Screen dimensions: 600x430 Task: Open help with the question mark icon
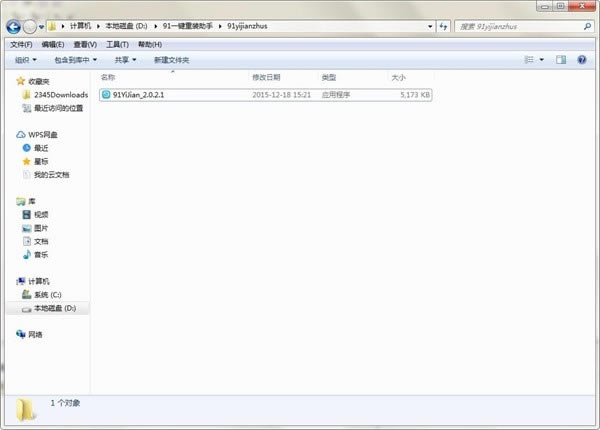pos(582,60)
